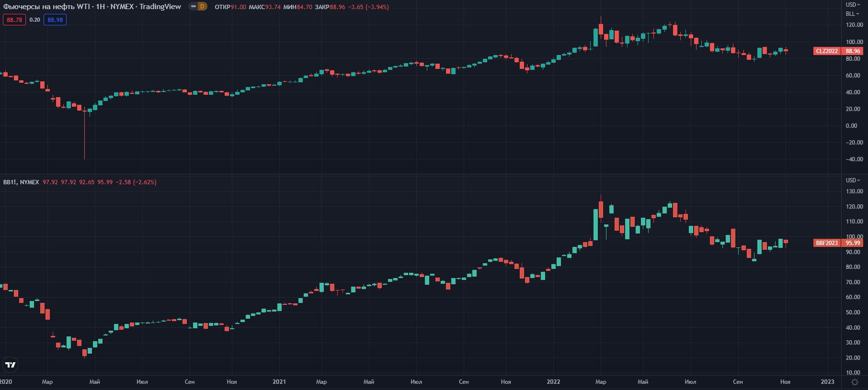
Task: Click the 70.00 price axis label
Action: (853, 282)
